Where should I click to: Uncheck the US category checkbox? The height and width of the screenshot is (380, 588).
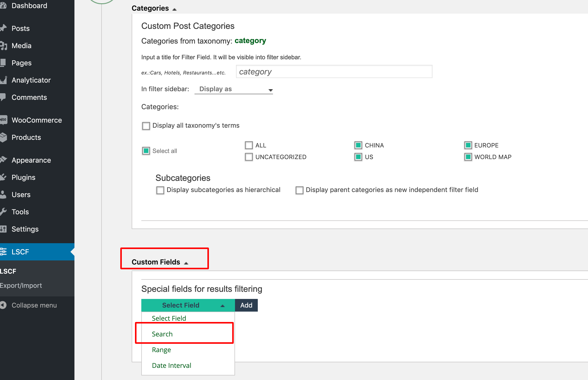pyautogui.click(x=358, y=157)
